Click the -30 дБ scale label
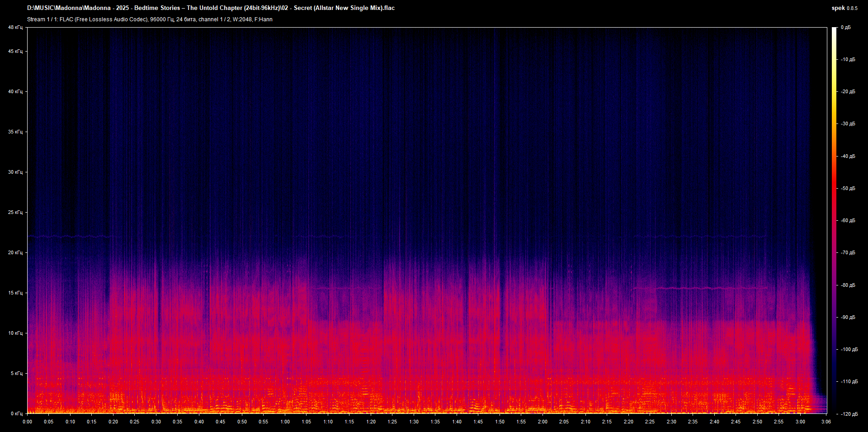Image resolution: width=868 pixels, height=432 pixels. coord(848,124)
